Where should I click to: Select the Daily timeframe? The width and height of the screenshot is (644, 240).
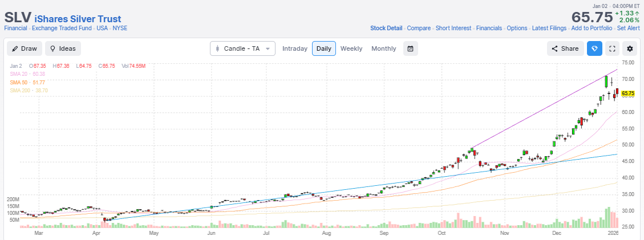pos(323,48)
